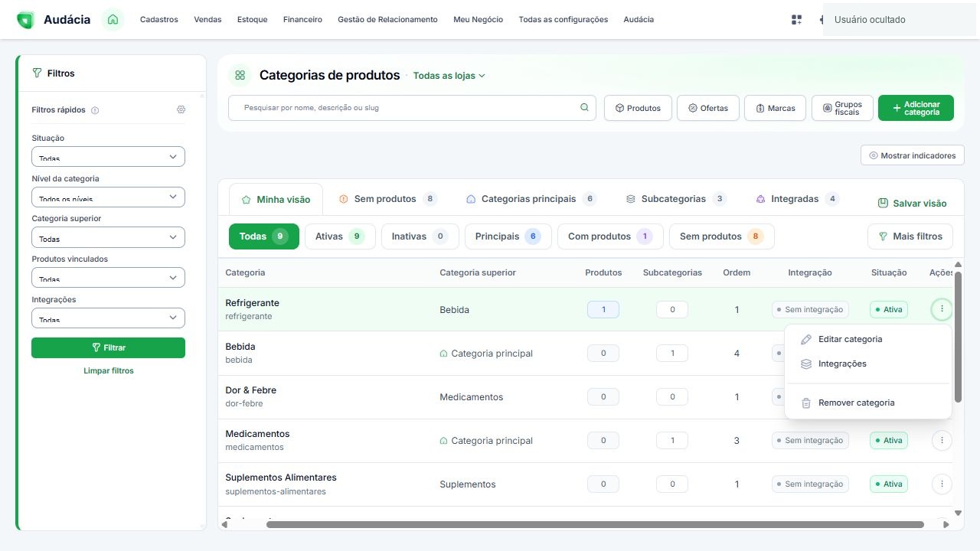Expand the Situação dropdown
Image resolution: width=980 pixels, height=551 pixels.
point(108,157)
